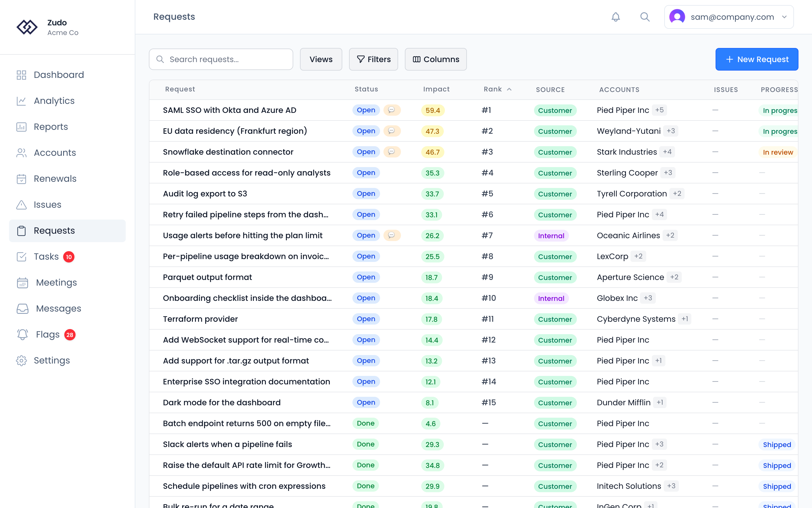The width and height of the screenshot is (812, 508).
Task: Click the user avatar icon
Action: point(677,17)
